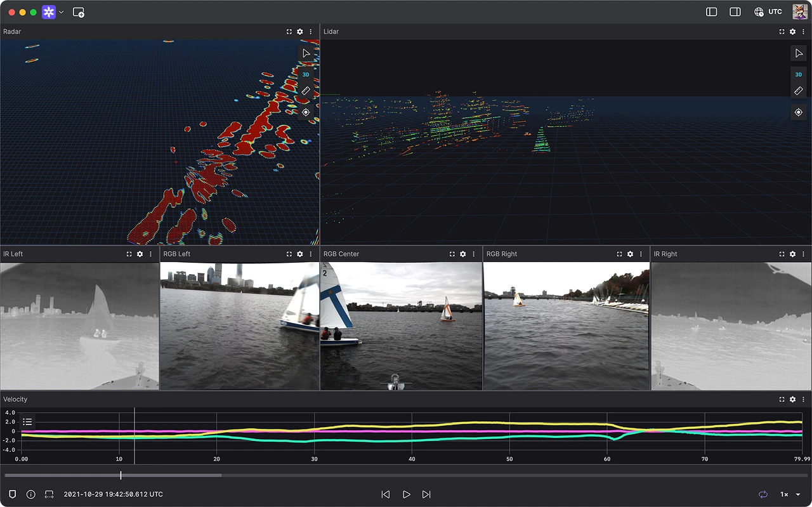The width and height of the screenshot is (812, 507).
Task: Enable playback looping
Action: point(762,494)
